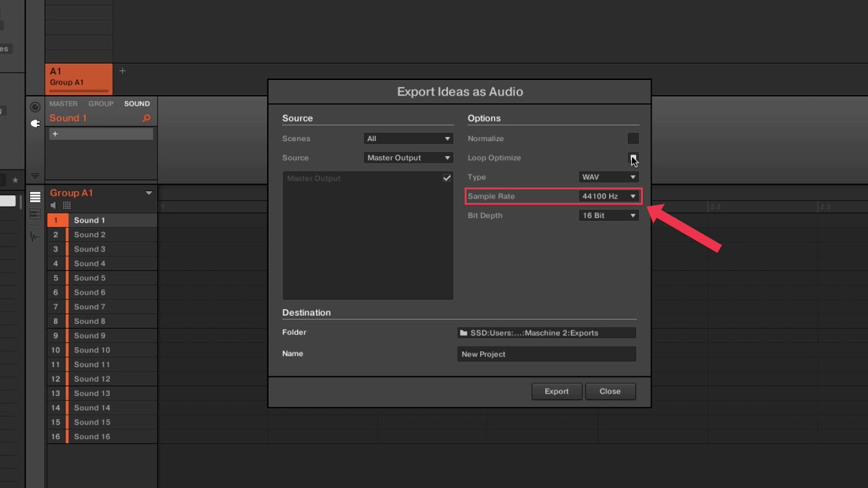Collapse the plug-in area with down arrow

pyautogui.click(x=35, y=176)
